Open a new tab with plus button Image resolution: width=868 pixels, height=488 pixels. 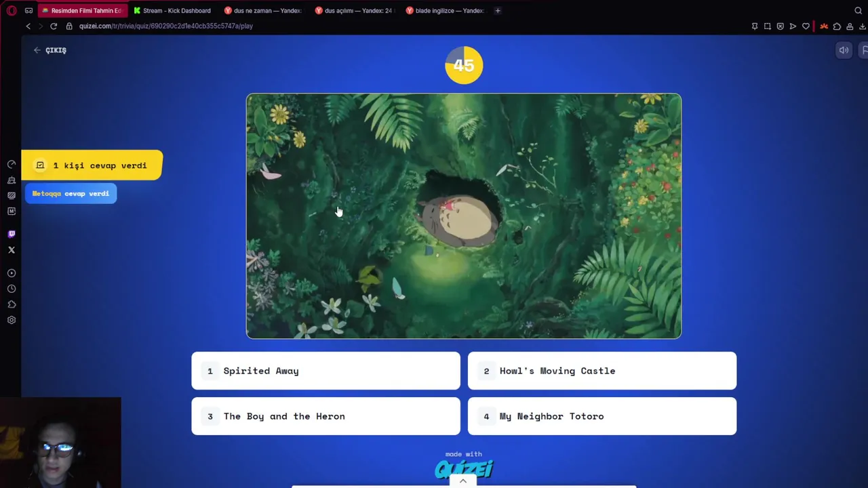[x=498, y=11]
